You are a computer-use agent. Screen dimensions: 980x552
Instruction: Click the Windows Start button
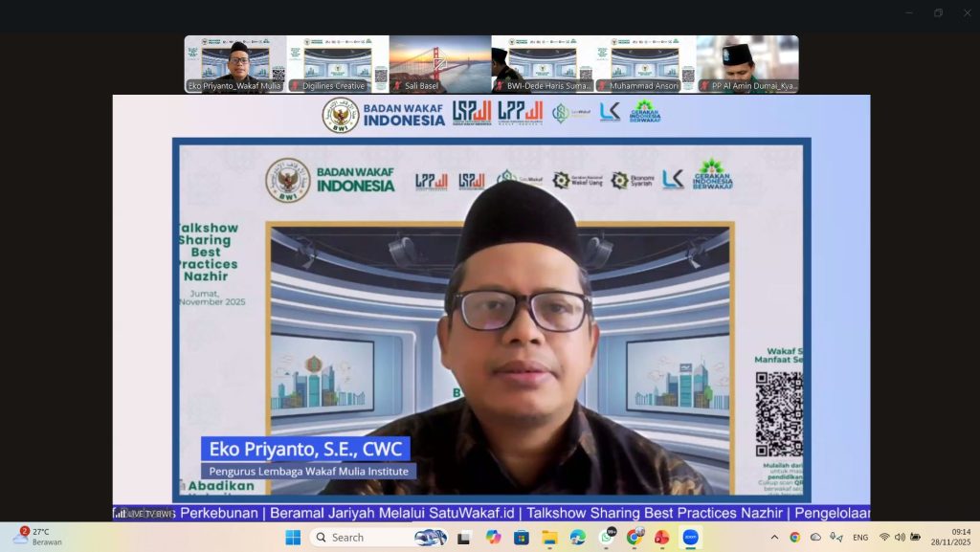(293, 538)
